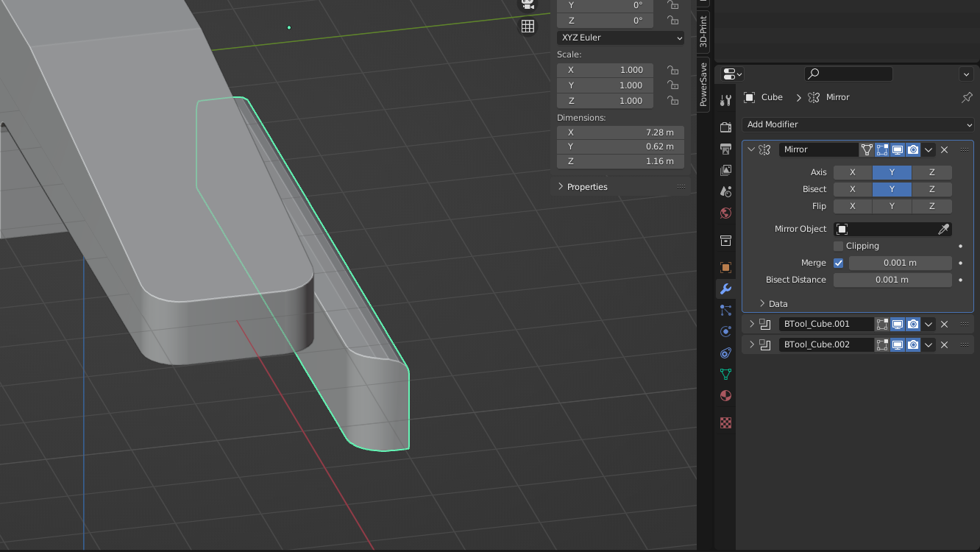This screenshot has height=552, width=980.
Task: Enable the Clipping checkbox
Action: [839, 246]
